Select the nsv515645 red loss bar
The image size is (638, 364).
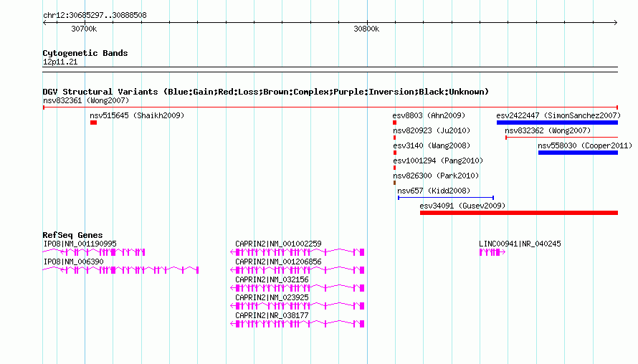tap(94, 123)
